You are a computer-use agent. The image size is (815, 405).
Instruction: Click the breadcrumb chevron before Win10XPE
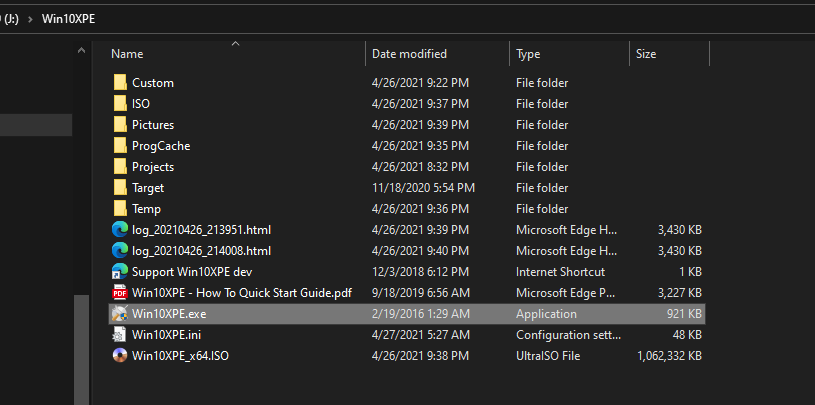[x=28, y=19]
